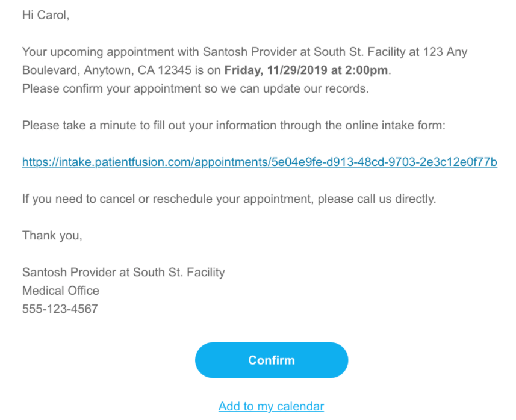Click the Thank you closing text
516x420 pixels.
tap(52, 235)
